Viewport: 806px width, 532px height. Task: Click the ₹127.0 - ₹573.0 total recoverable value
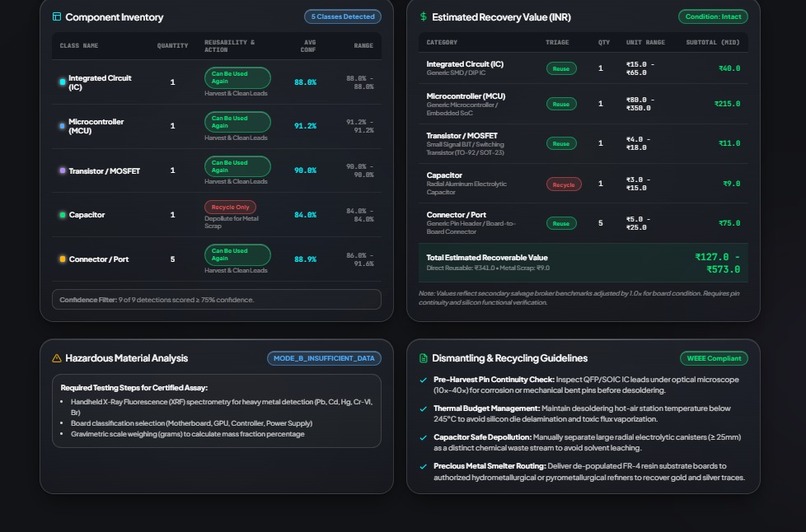[718, 263]
